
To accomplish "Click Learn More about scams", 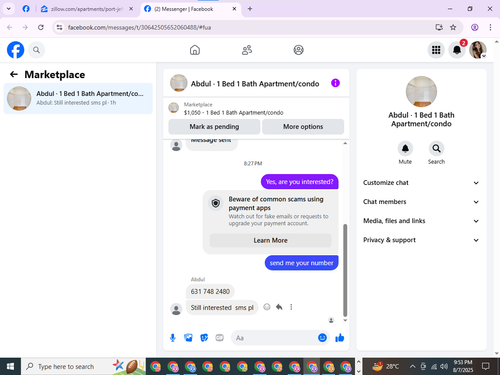I will tap(270, 240).
